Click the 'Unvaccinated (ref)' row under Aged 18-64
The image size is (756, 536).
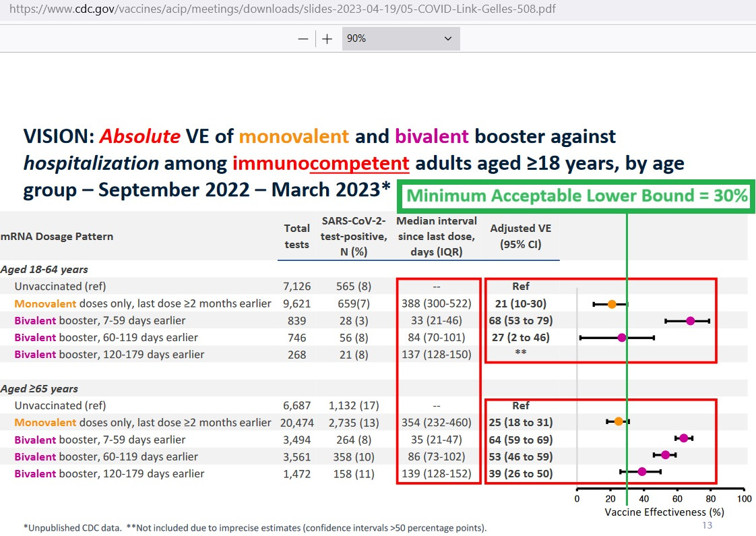[60, 287]
